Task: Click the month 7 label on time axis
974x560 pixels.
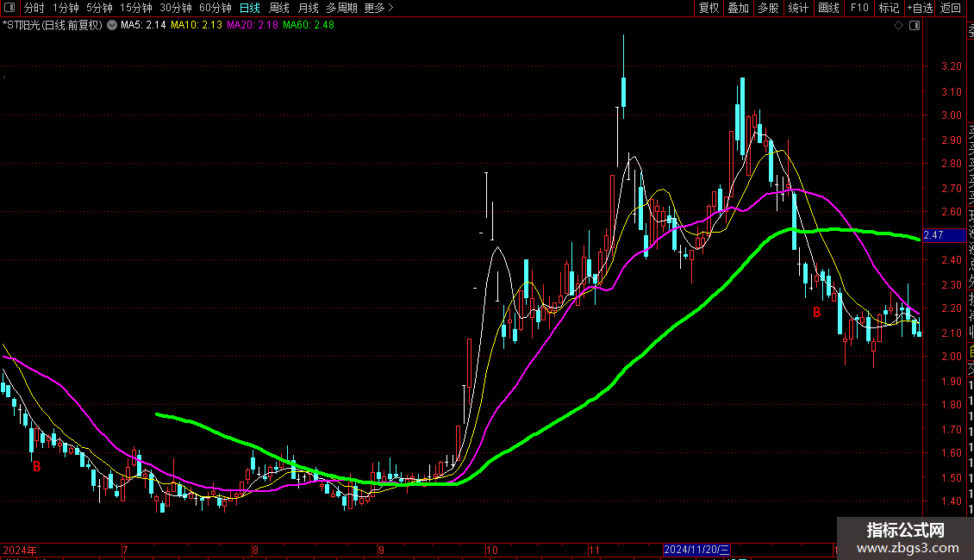Action: tap(125, 550)
